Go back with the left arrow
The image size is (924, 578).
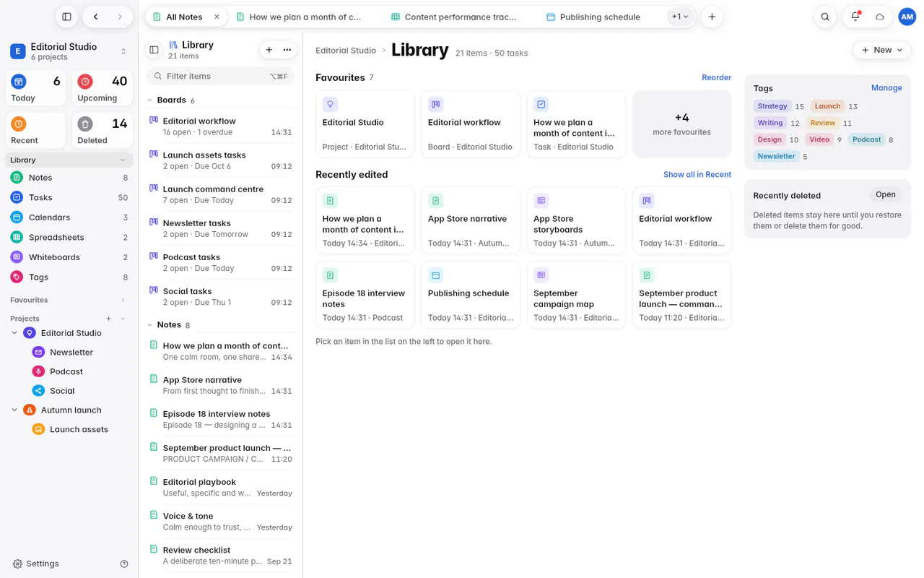pyautogui.click(x=95, y=17)
